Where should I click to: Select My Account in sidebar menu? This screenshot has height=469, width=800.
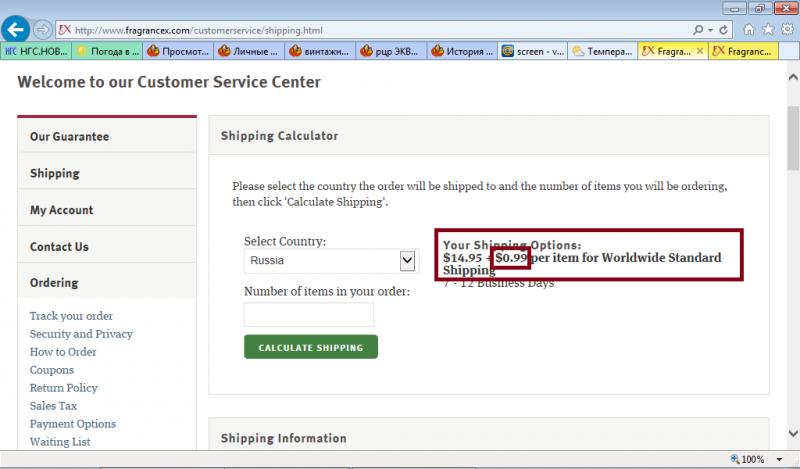(x=61, y=210)
